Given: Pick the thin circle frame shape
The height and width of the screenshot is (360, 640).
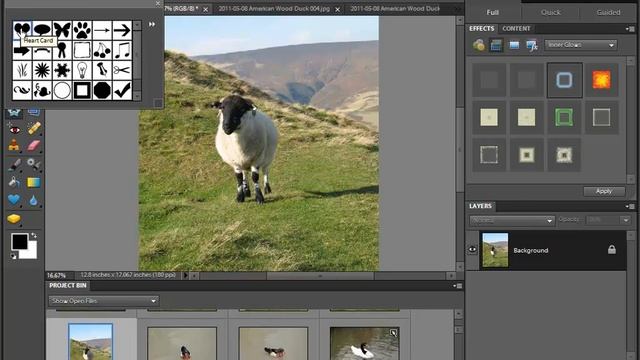Looking at the screenshot, I should point(62,90).
